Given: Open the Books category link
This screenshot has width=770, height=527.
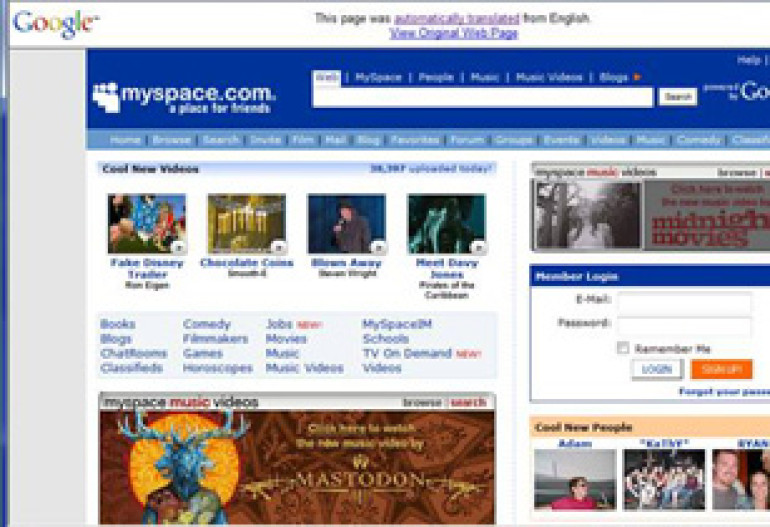Looking at the screenshot, I should pos(118,324).
